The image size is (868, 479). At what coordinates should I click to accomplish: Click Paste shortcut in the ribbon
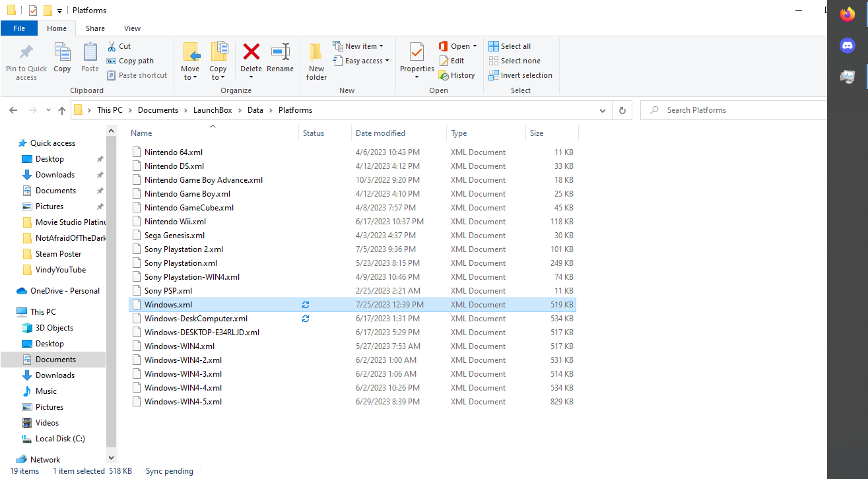pos(137,75)
